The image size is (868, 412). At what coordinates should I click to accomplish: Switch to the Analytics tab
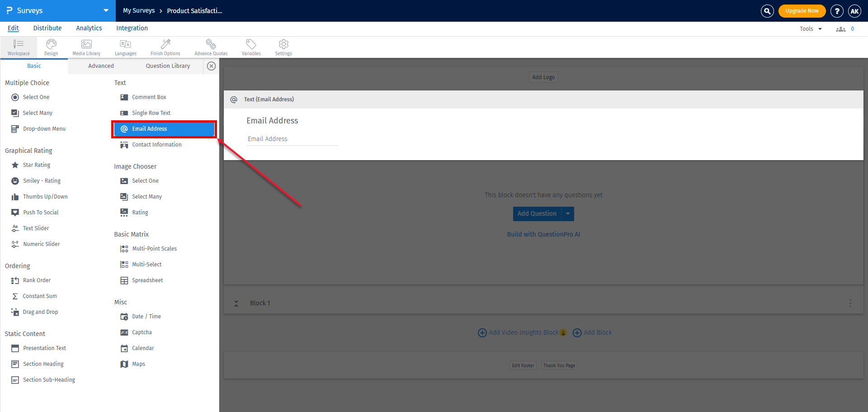pos(89,28)
